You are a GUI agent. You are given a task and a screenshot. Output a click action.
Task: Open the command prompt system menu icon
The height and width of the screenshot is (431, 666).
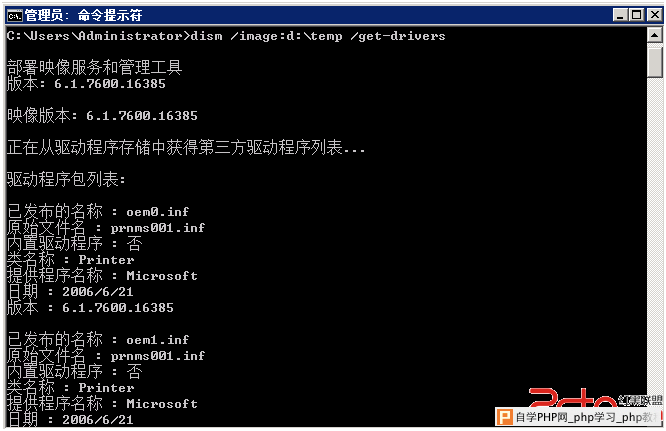click(x=14, y=16)
